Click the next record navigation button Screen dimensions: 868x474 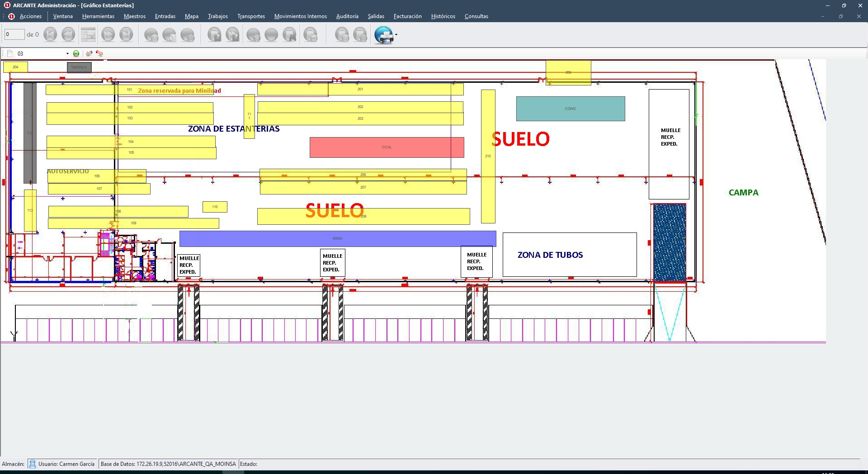[108, 34]
